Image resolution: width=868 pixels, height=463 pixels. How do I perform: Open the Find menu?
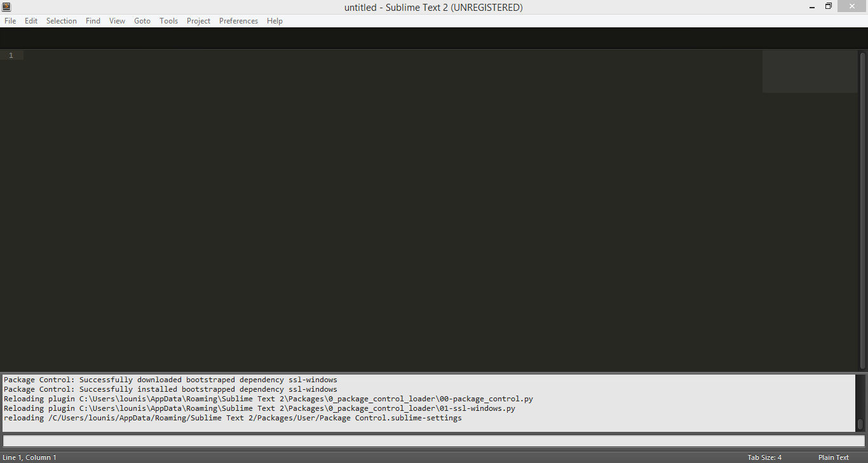93,21
